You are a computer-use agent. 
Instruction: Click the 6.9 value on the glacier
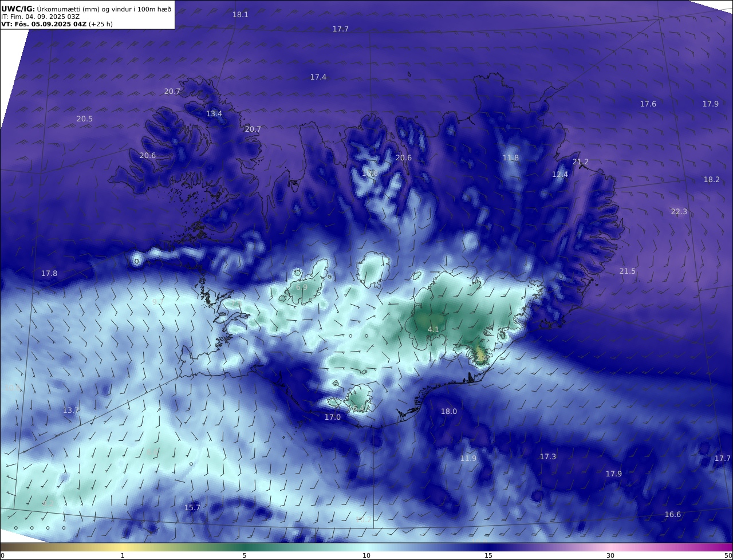(302, 287)
